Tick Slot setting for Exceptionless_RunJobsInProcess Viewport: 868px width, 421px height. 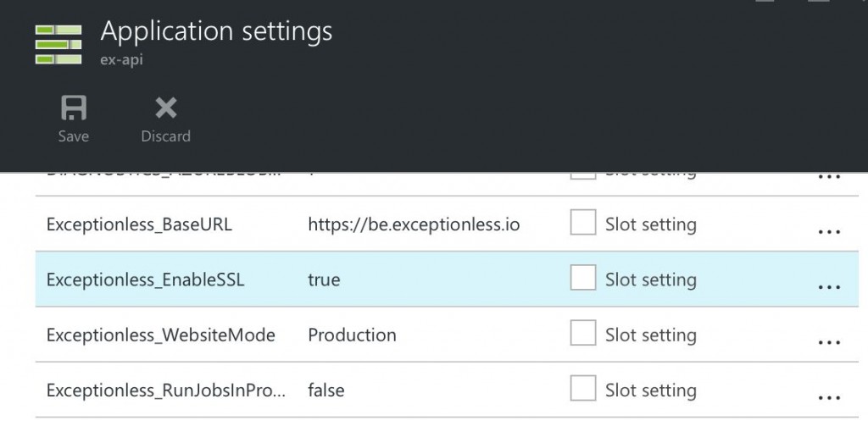pyautogui.click(x=582, y=390)
